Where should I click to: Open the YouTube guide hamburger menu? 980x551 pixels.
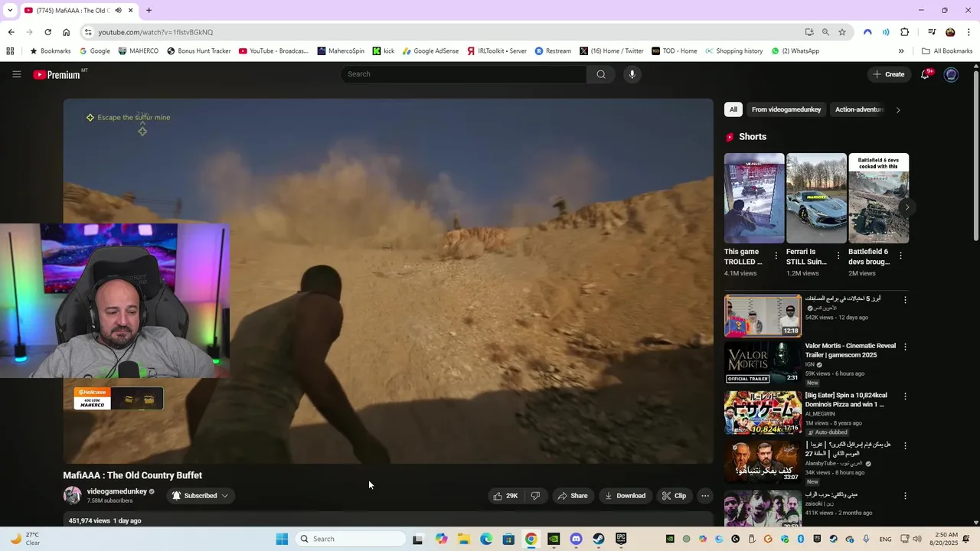pyautogui.click(x=16, y=74)
